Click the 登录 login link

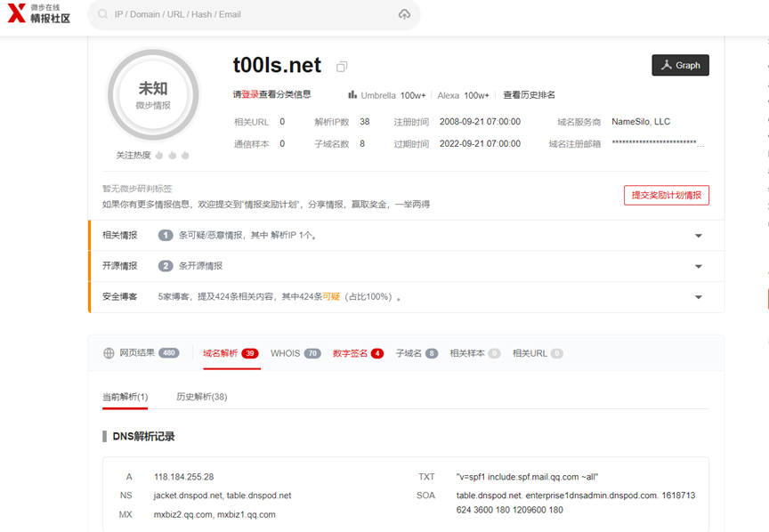249,95
